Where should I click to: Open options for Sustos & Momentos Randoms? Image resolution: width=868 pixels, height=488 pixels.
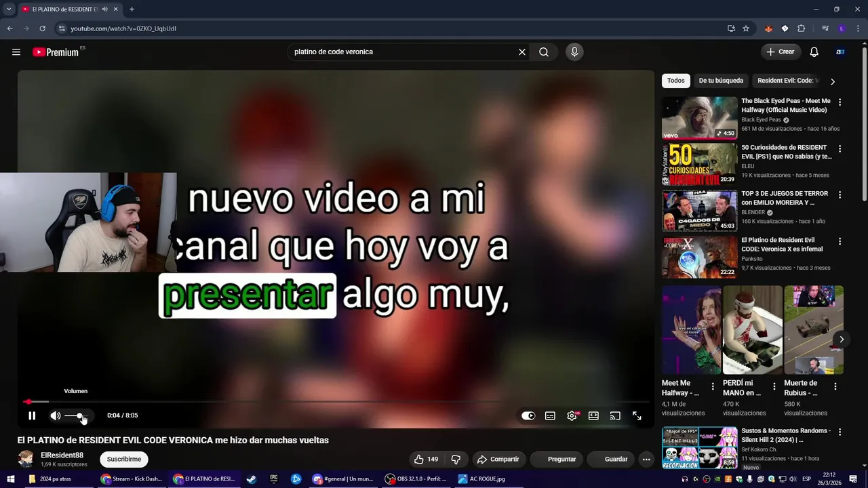(x=840, y=432)
